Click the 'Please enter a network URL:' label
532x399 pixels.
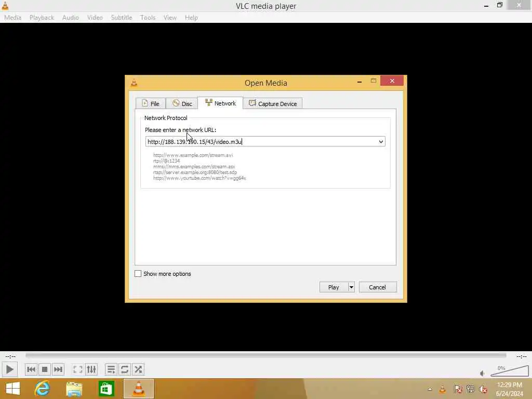pos(180,130)
